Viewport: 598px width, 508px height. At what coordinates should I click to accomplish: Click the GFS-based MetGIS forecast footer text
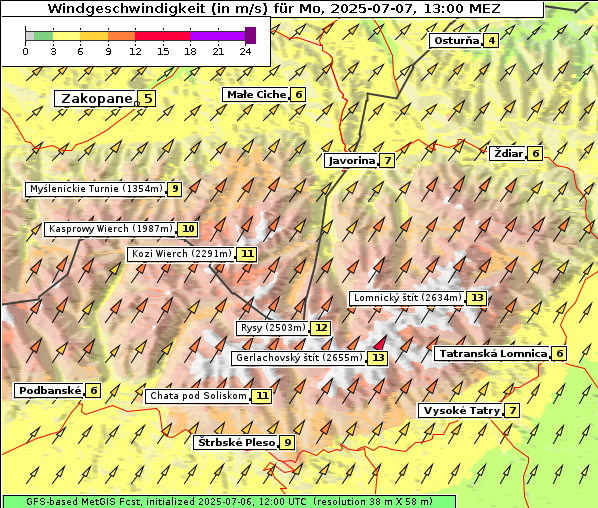click(229, 502)
